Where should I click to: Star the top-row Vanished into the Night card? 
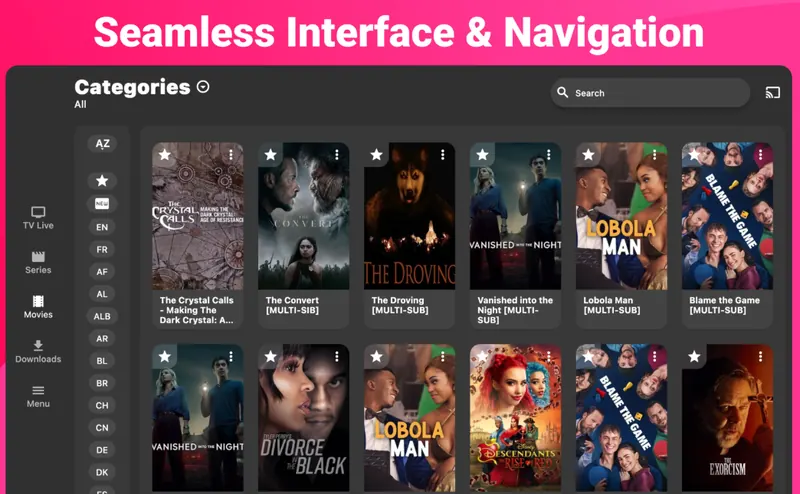tap(483, 155)
